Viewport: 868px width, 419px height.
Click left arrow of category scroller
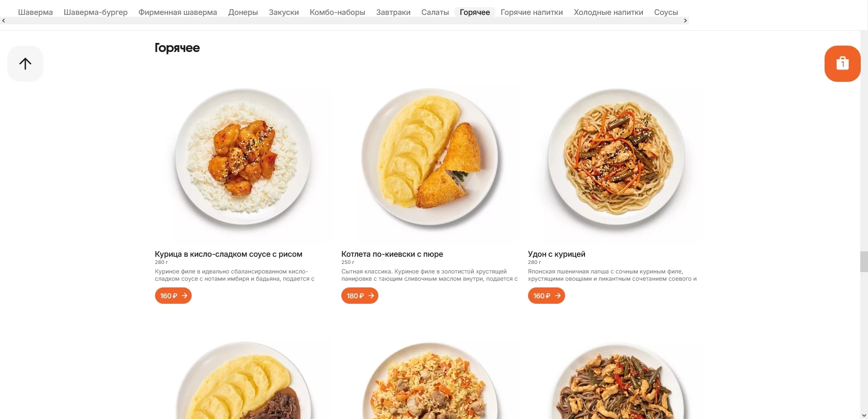(x=4, y=21)
